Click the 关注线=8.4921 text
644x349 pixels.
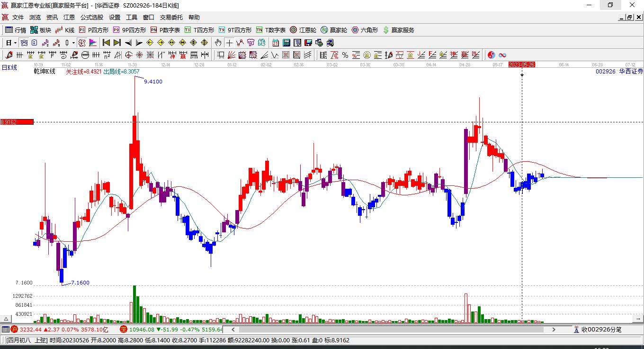[x=83, y=71]
